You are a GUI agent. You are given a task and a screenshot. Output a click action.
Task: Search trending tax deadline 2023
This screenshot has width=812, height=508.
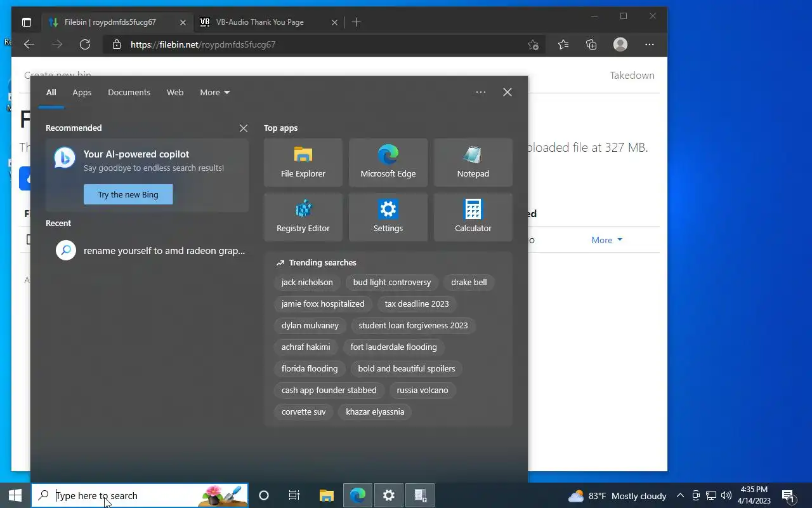(417, 304)
